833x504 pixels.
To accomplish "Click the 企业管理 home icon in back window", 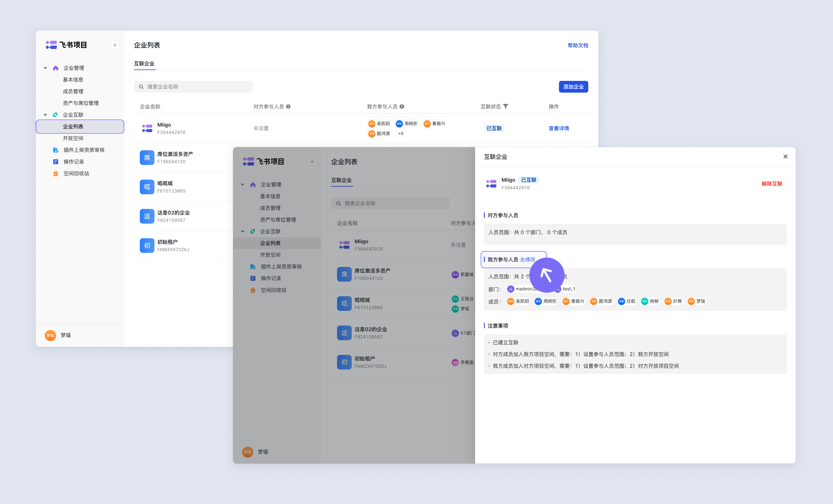I will pos(56,68).
